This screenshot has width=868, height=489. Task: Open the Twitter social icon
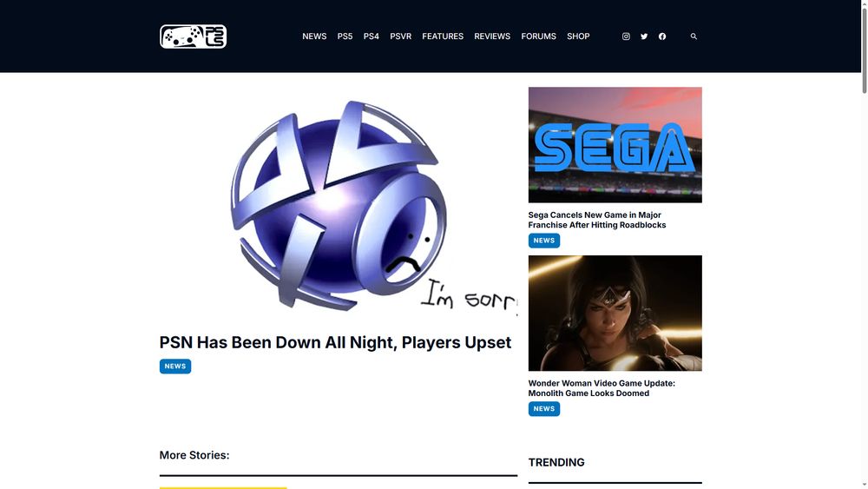644,36
